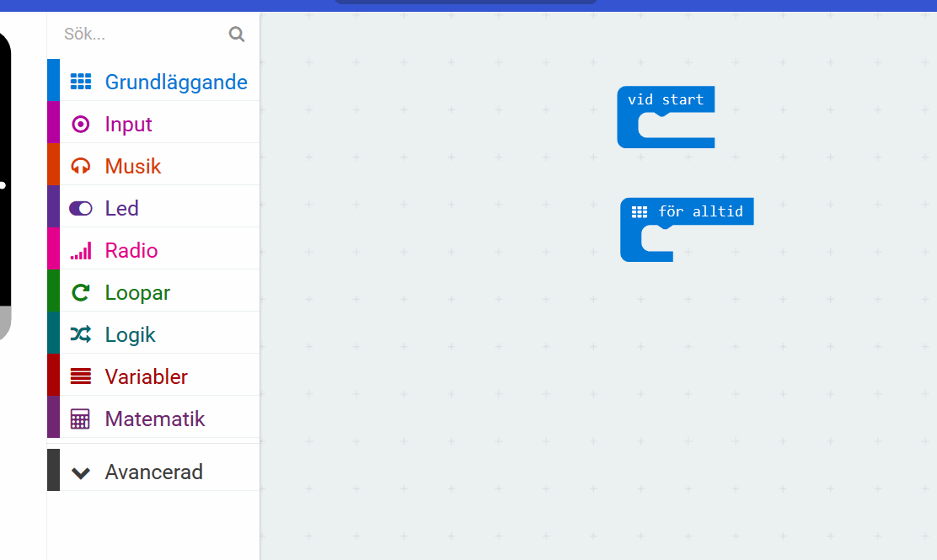The image size is (937, 560).
Task: Click the Radio signal bars icon
Action: tap(81, 251)
